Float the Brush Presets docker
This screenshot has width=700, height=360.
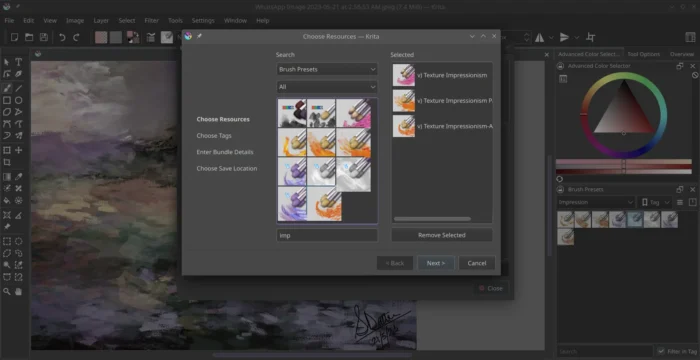coord(679,189)
